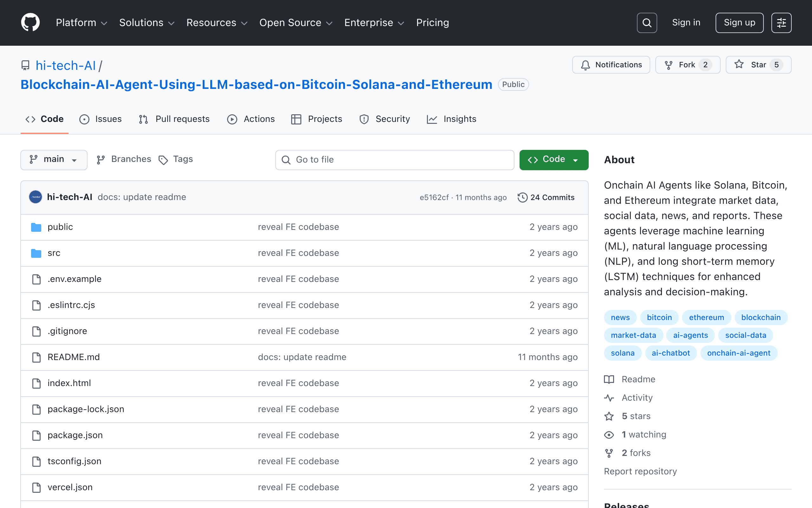This screenshot has width=812, height=508.
Task: Switch to the Insights tab
Action: coord(451,119)
